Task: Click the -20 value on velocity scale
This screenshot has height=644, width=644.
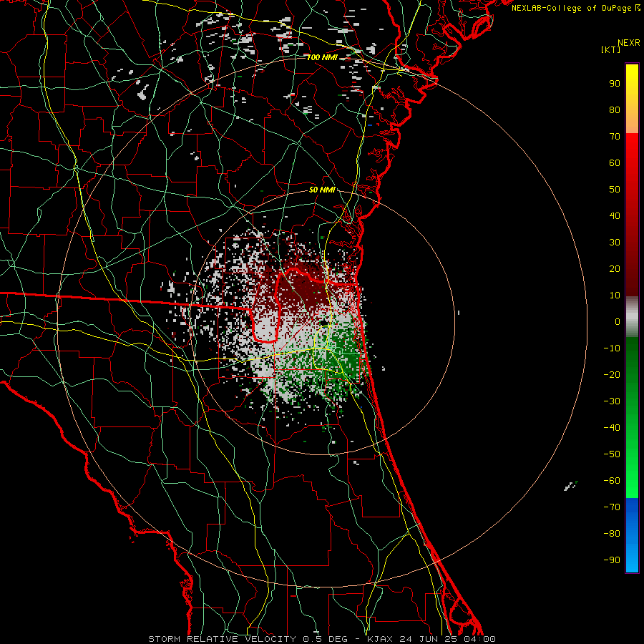Action: click(x=612, y=375)
